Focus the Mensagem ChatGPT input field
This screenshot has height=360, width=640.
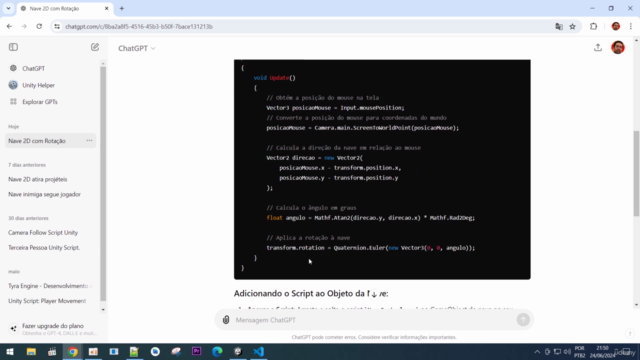tap(374, 320)
